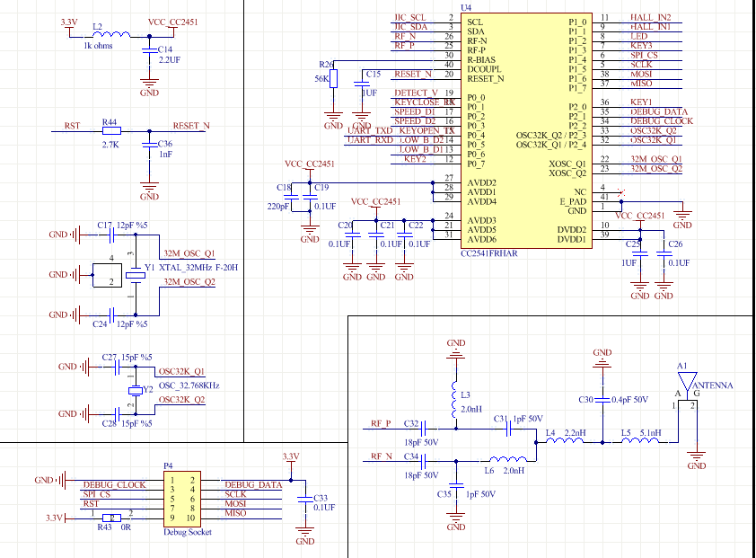Screen dimensions: 756x558
Task: Select capacitor C35 1pF 50V
Action: 456,485
